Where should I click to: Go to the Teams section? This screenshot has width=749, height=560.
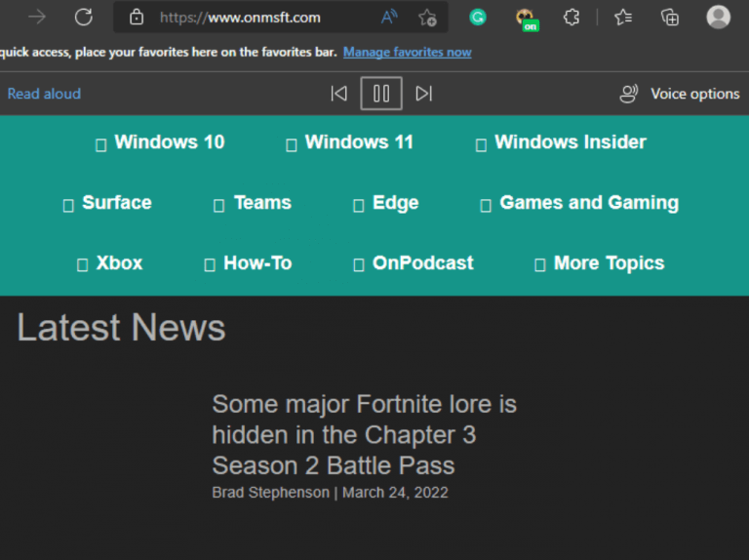[253, 203]
